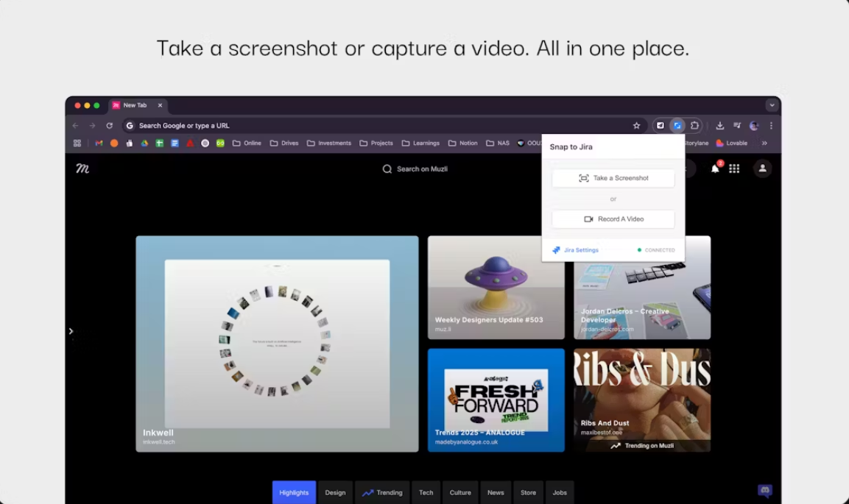849x504 pixels.
Task: Open the orange circle bookmark
Action: (x=113, y=143)
